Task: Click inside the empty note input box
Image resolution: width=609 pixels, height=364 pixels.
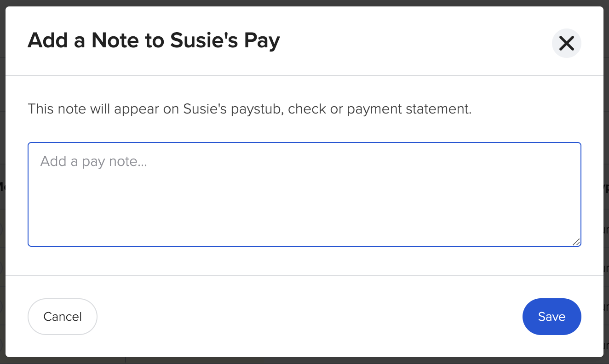Action: [304, 193]
